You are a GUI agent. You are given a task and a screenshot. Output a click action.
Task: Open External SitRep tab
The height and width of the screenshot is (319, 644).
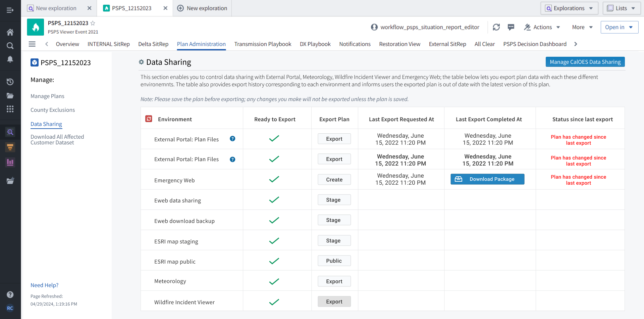tap(447, 44)
